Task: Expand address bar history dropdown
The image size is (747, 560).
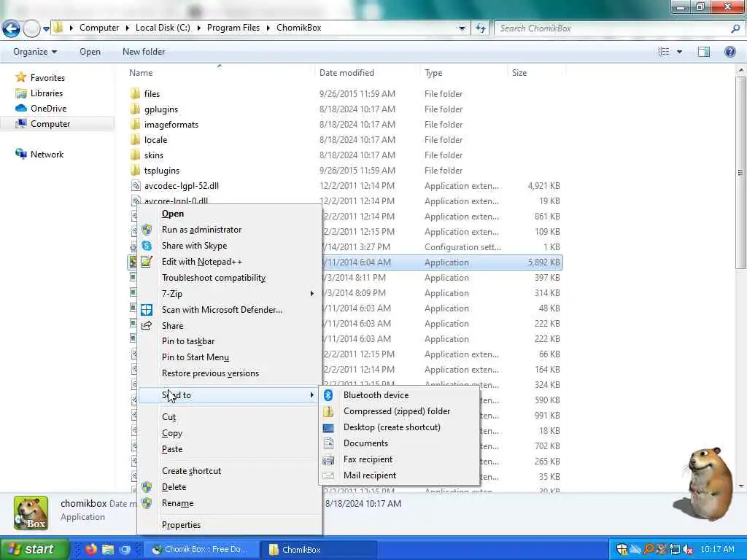Action: pos(462,28)
